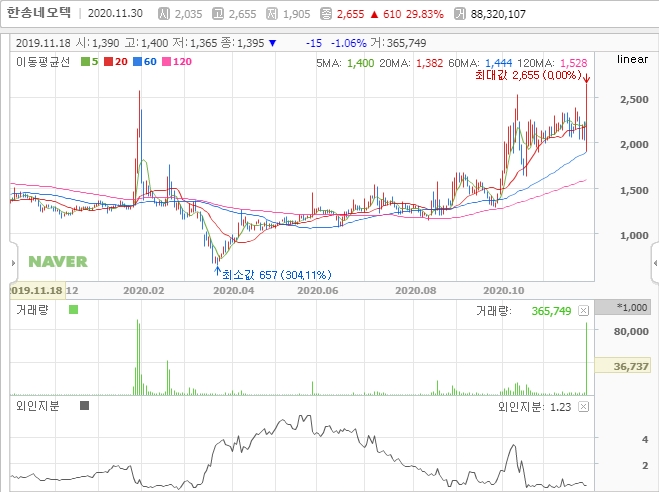Click the 88,320,107 volume value

point(498,14)
